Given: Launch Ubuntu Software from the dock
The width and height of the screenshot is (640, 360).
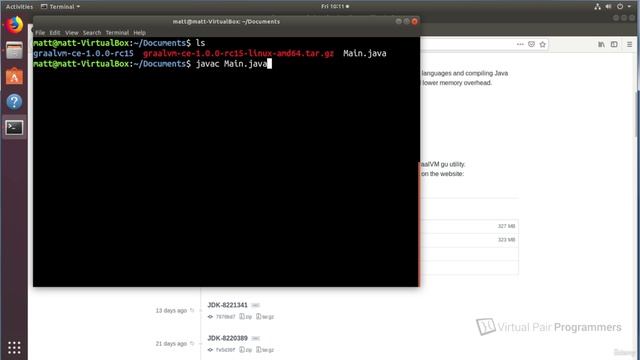Looking at the screenshot, I should click(14, 76).
